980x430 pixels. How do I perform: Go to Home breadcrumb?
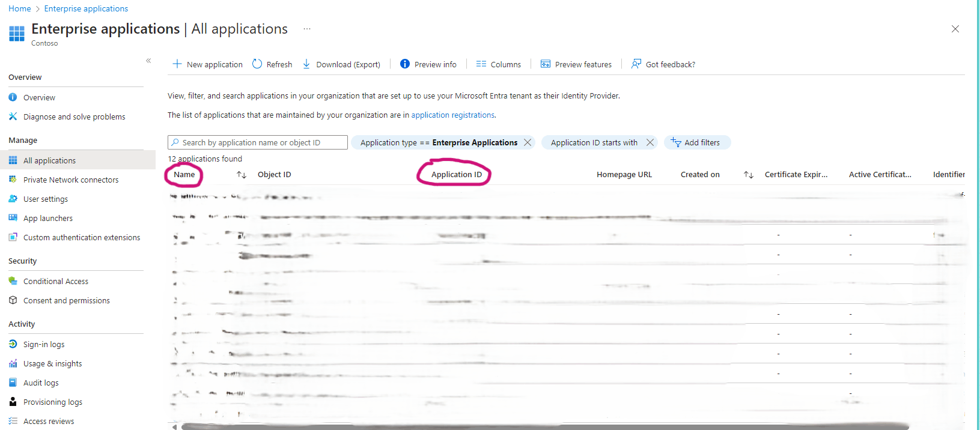(x=20, y=8)
